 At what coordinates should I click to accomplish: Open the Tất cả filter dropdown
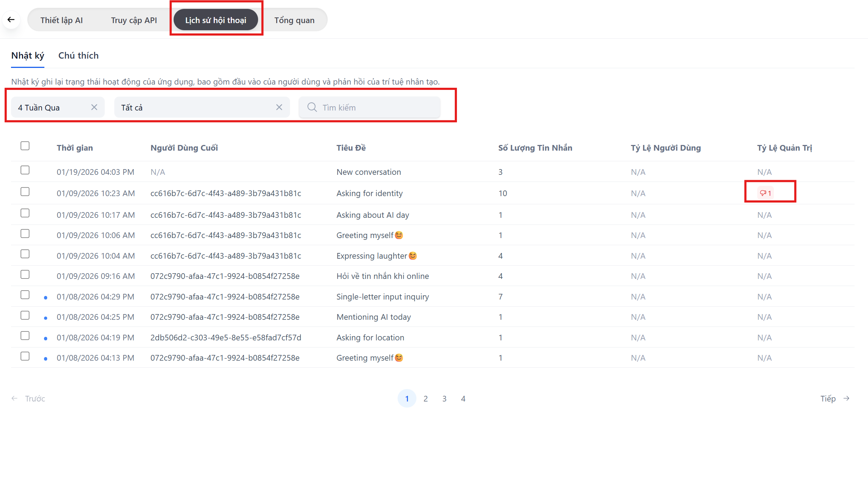(192, 107)
